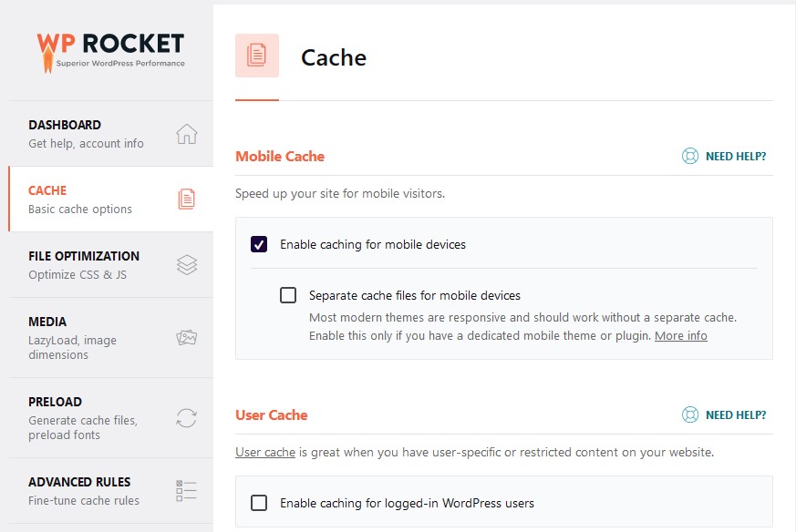Click Need Help in Mobile Cache section
This screenshot has width=796, height=532.
735,156
